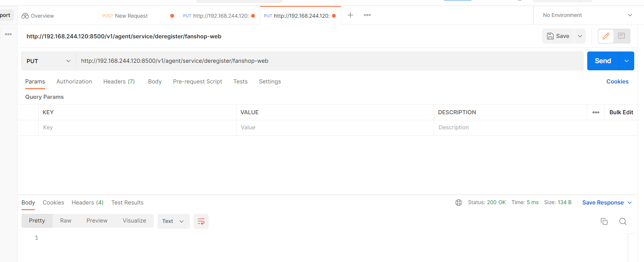The width and height of the screenshot is (644, 262).
Task: Open the Test Results tab
Action: 127,203
